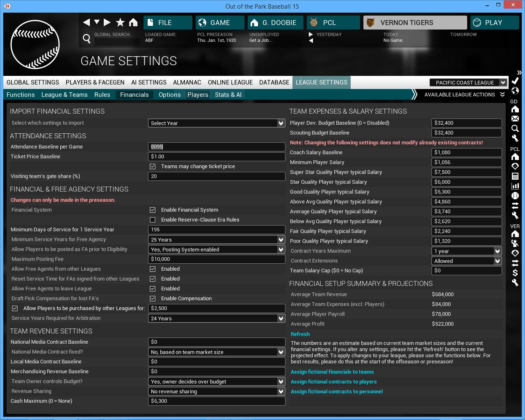Click the star bookmark icon in navigation
Viewport: 525px width, 420px height.
tap(120, 23)
